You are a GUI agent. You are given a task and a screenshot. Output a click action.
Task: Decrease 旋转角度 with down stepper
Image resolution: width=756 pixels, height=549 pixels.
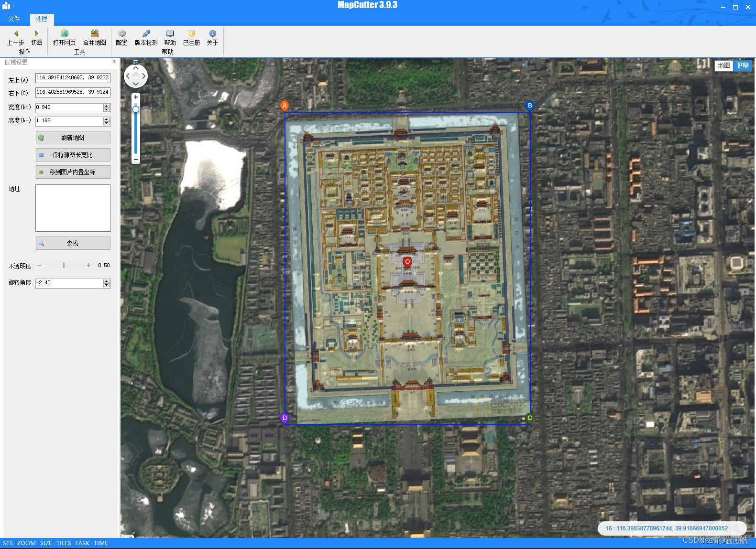[x=107, y=286]
